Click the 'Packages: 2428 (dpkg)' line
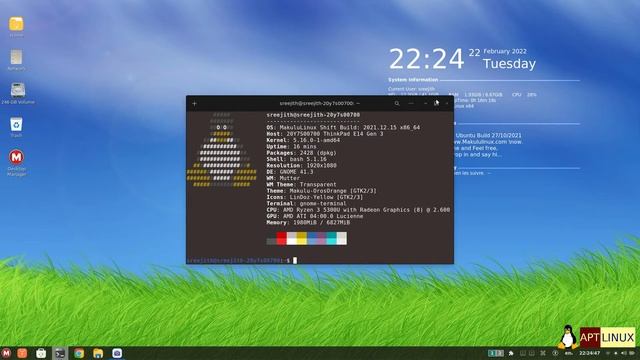The height and width of the screenshot is (360, 640). click(x=302, y=153)
